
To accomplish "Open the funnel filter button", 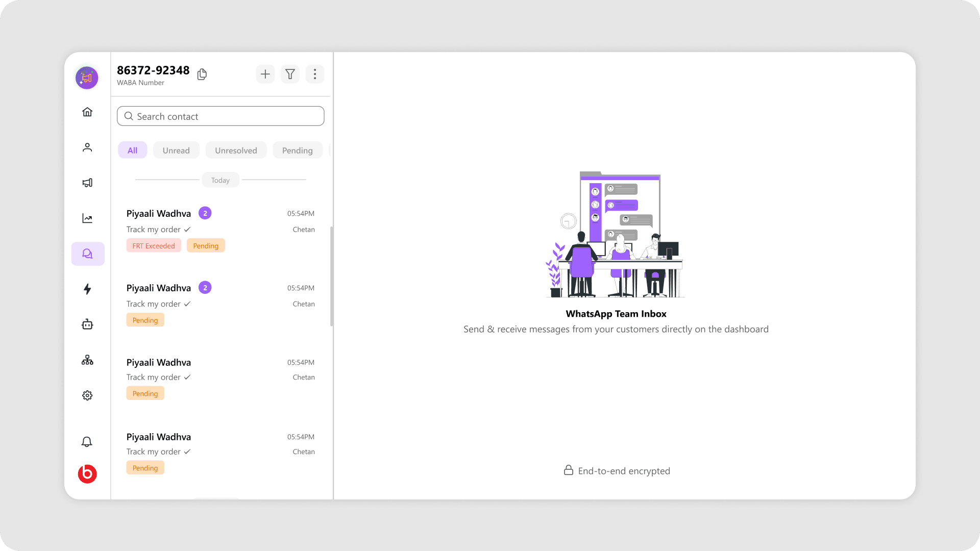I will coord(290,74).
